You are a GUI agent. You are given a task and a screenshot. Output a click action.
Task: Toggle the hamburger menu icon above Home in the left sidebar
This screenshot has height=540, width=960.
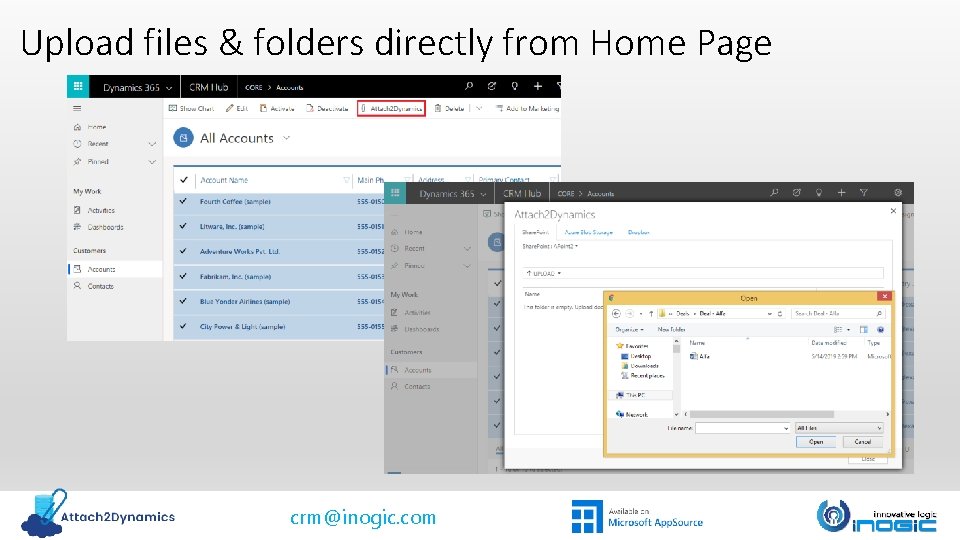[77, 108]
